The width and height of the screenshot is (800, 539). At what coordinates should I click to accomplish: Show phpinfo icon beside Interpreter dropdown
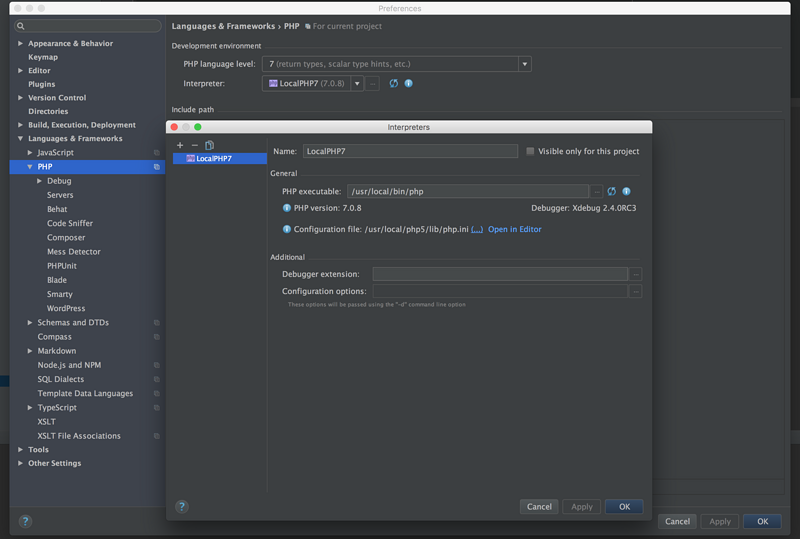[409, 83]
